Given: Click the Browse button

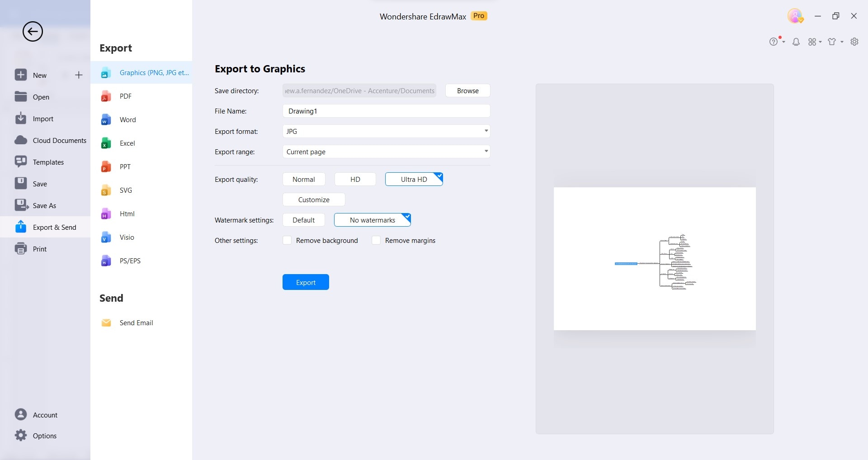Looking at the screenshot, I should [x=468, y=90].
